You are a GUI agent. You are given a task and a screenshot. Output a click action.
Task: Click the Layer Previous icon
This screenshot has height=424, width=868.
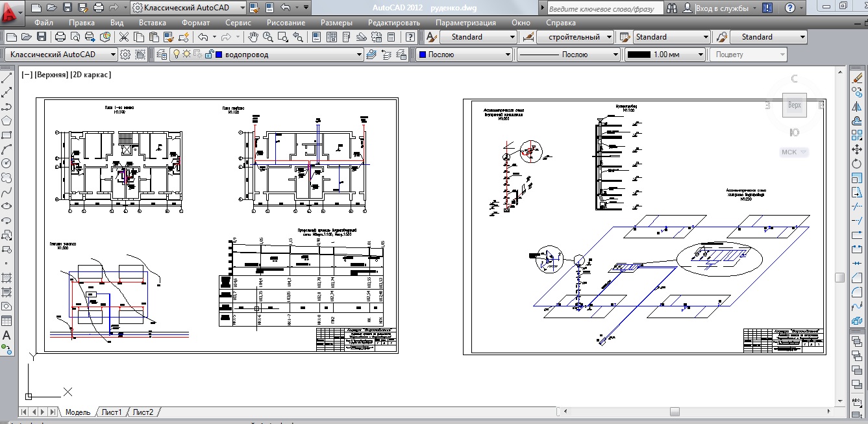(x=387, y=55)
